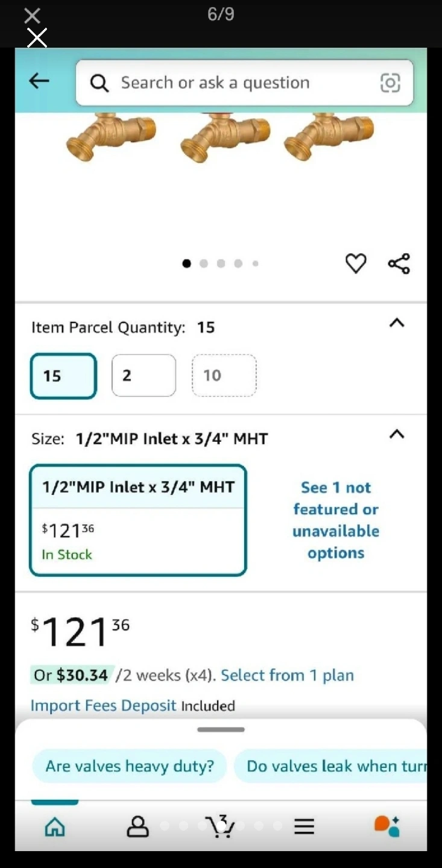This screenshot has width=442, height=868.
Task: Collapse the Item Parcel Quantity section
Action: point(396,323)
